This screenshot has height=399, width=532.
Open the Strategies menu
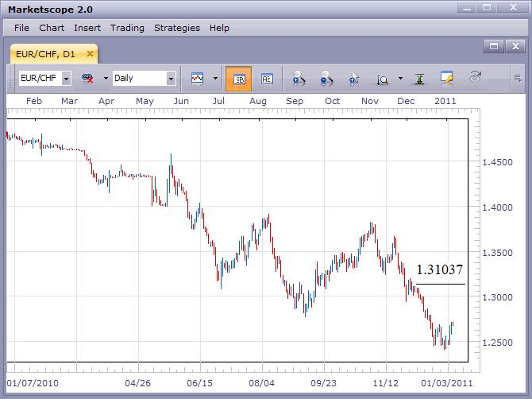click(x=177, y=28)
